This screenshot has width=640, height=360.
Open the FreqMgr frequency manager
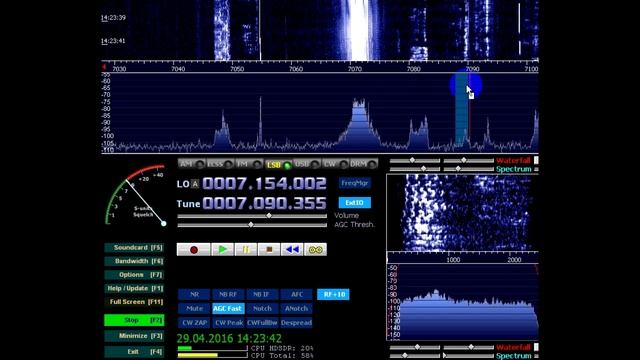[x=355, y=183]
